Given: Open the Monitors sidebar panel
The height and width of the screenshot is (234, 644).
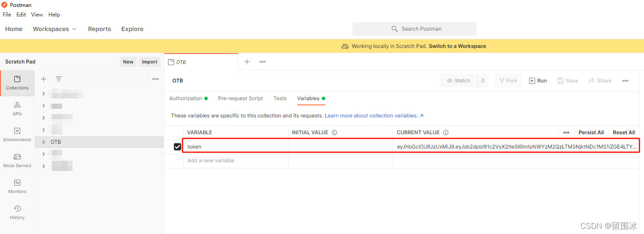Looking at the screenshot, I should 17,187.
